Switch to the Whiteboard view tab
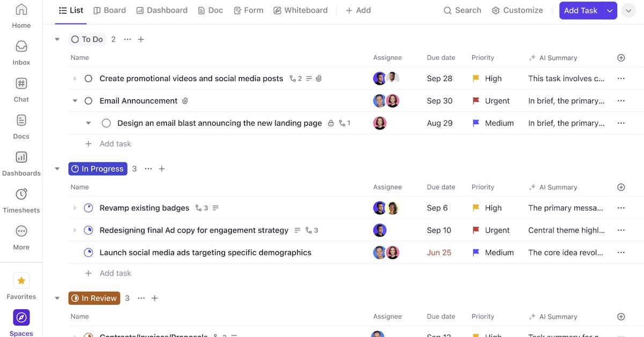 [300, 10]
